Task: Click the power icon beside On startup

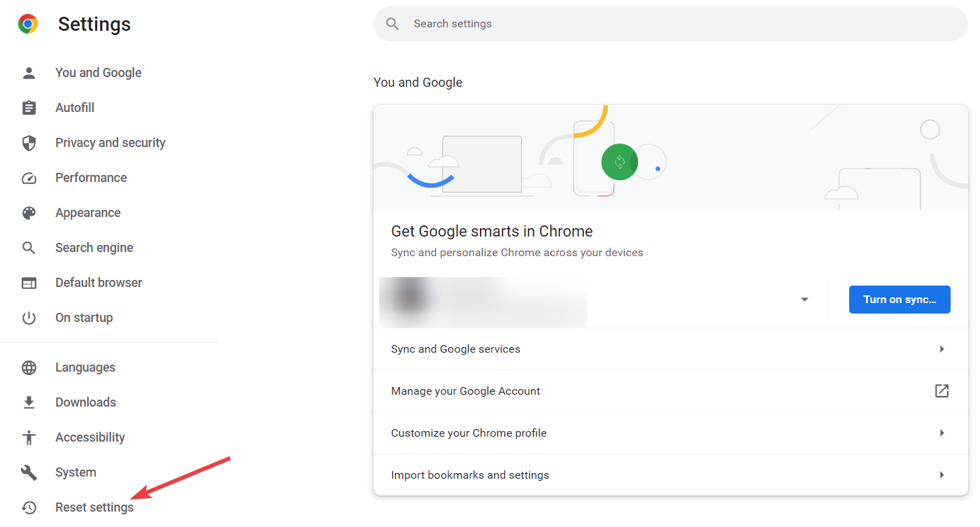Action: (x=29, y=318)
